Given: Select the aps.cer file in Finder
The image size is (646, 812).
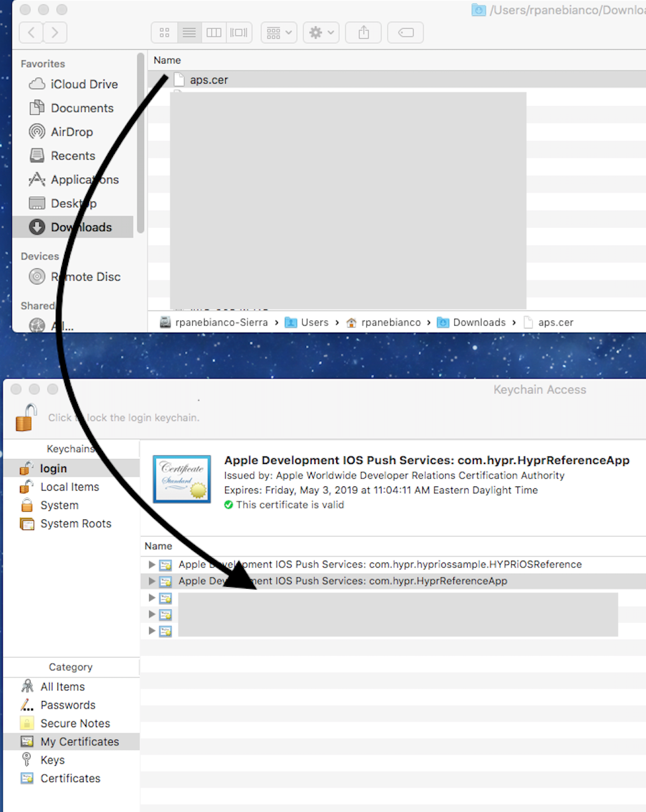Looking at the screenshot, I should (397, 80).
